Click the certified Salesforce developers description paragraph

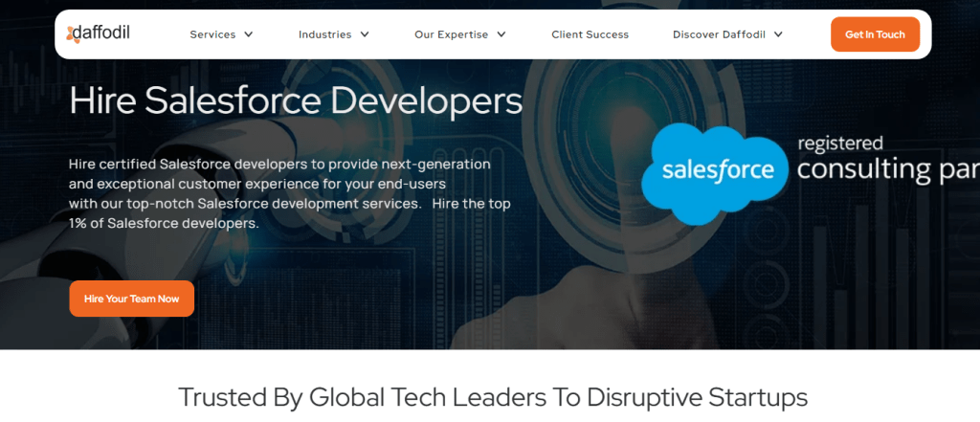(289, 194)
